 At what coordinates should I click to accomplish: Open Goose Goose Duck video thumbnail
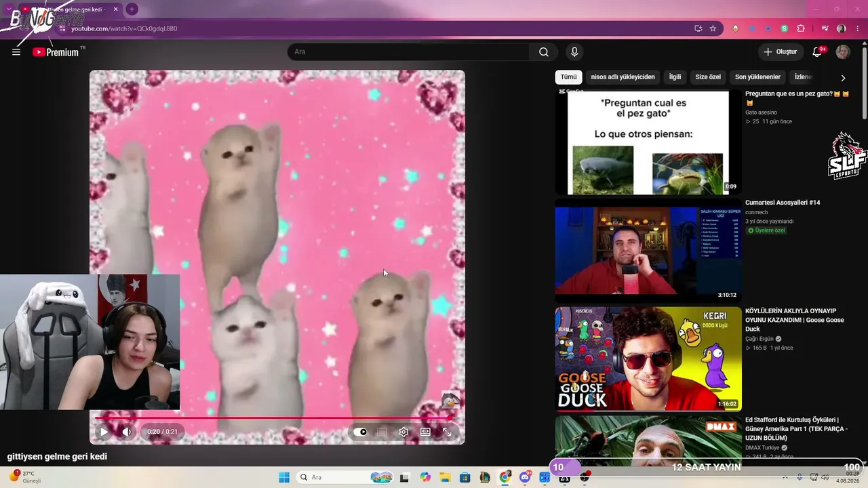pyautogui.click(x=648, y=359)
